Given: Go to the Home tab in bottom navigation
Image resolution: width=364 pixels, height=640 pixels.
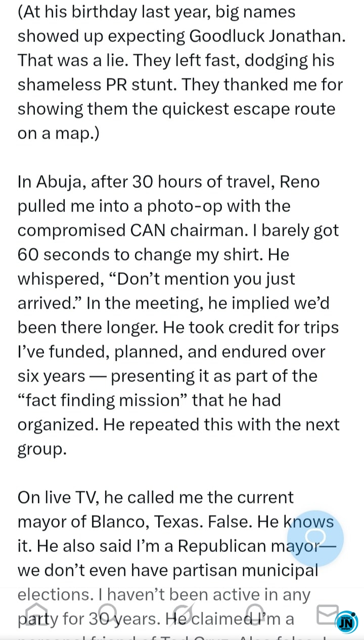Looking at the screenshot, I should click(x=36, y=615).
